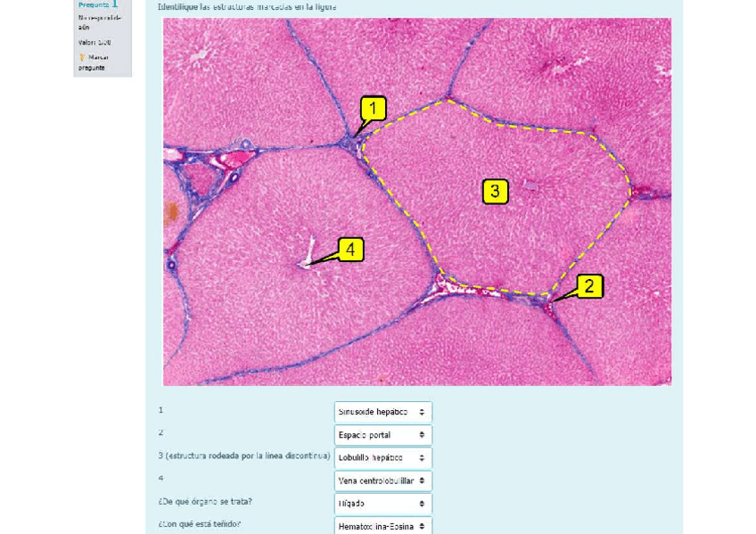The height and width of the screenshot is (534, 756).
Task: Click yellow marker 3 inside the dashed outline
Action: [495, 191]
